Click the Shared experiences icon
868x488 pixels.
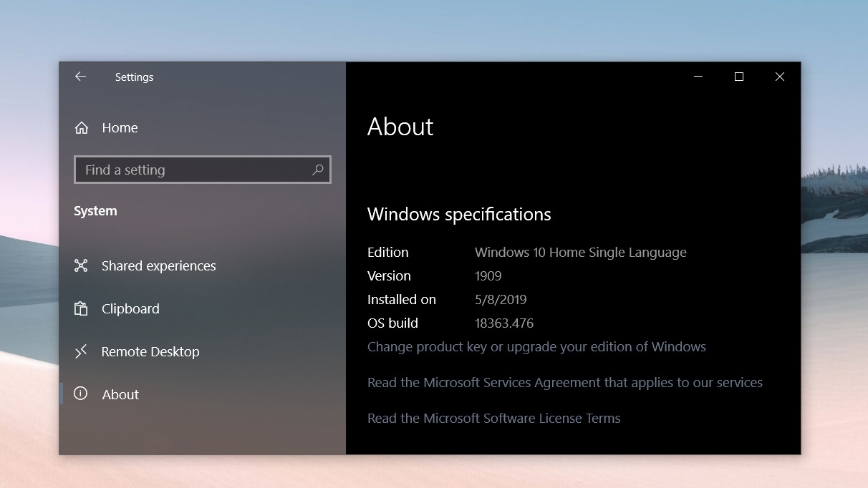pyautogui.click(x=81, y=265)
